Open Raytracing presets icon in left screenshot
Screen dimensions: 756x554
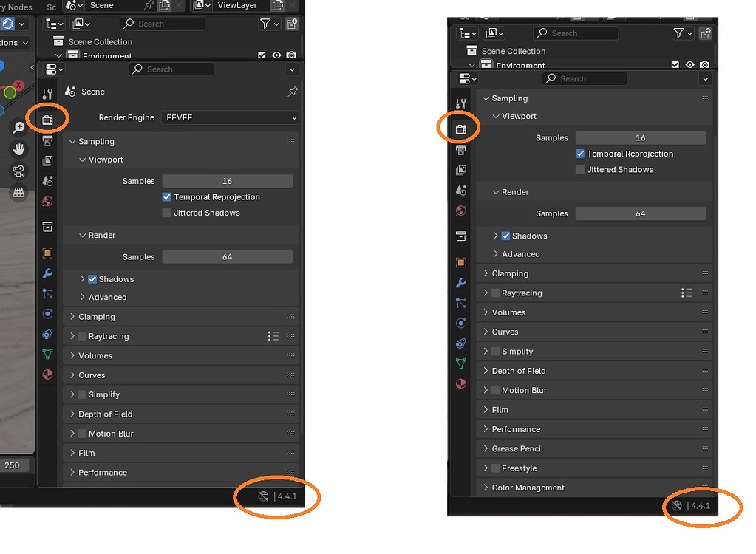click(273, 336)
